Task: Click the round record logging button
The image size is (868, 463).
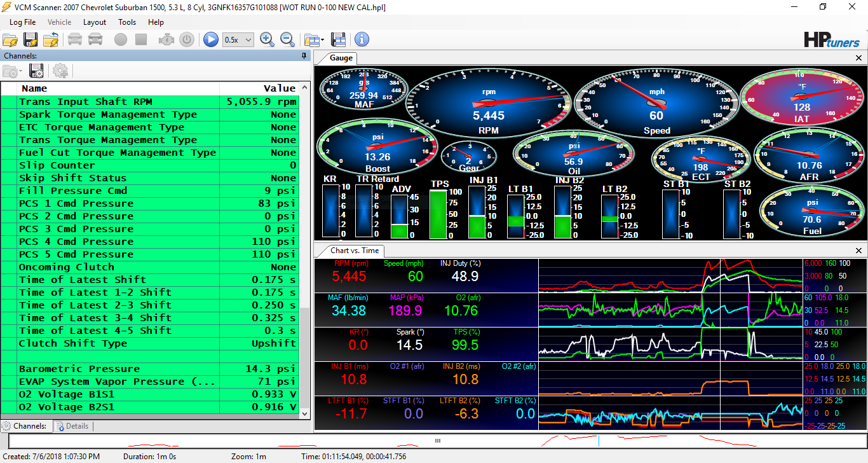Action: [x=121, y=39]
